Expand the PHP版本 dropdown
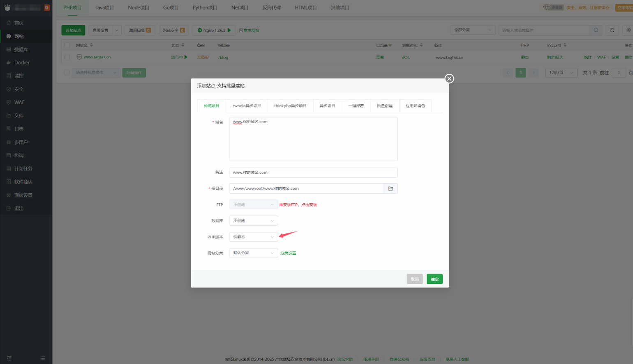 coord(253,237)
